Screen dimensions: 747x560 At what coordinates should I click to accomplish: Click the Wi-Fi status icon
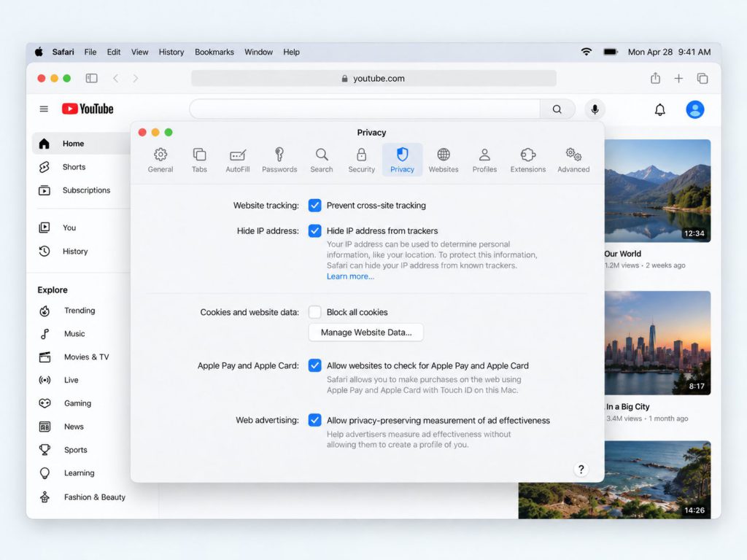(x=587, y=52)
